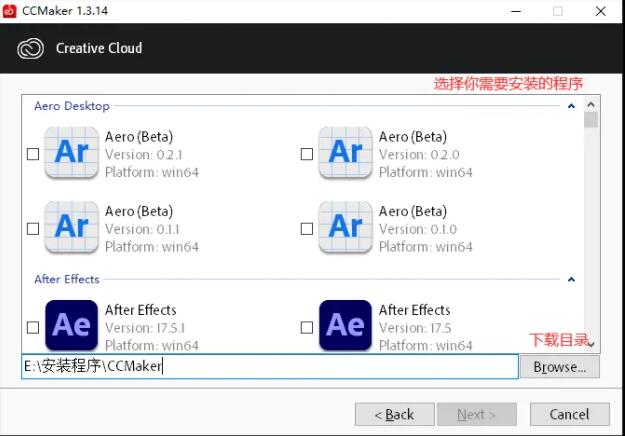Click the vertical scrollbar thumb
This screenshot has height=436, width=625.
click(x=591, y=120)
